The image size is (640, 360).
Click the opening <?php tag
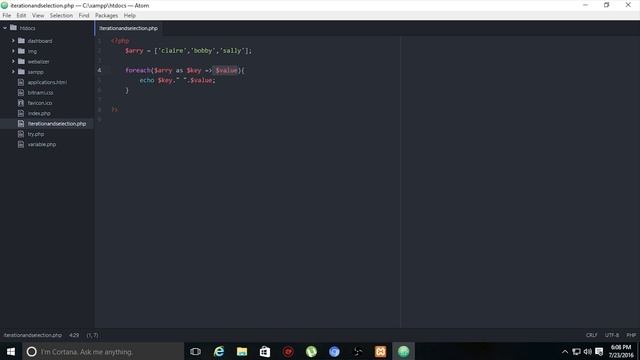coord(120,41)
